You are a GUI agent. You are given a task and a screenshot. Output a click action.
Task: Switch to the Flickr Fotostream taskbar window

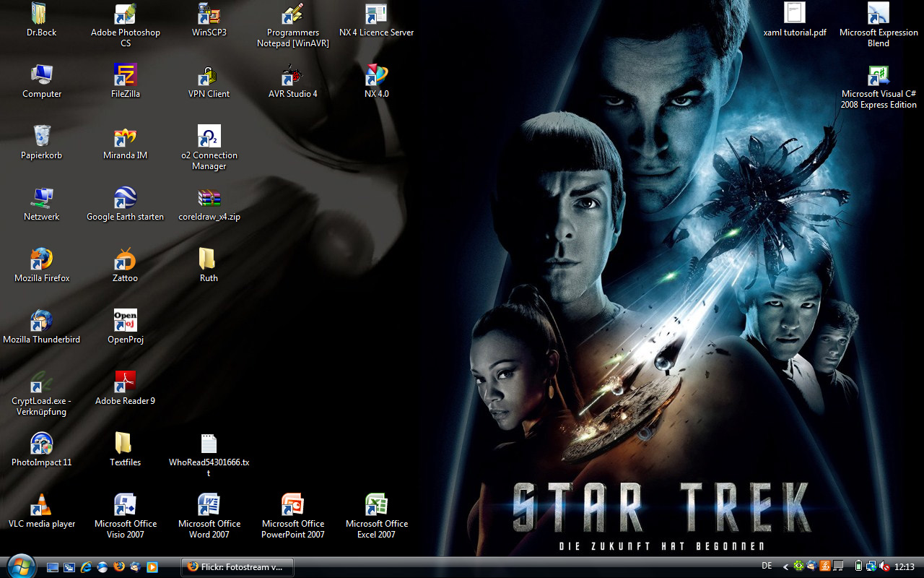(237, 566)
